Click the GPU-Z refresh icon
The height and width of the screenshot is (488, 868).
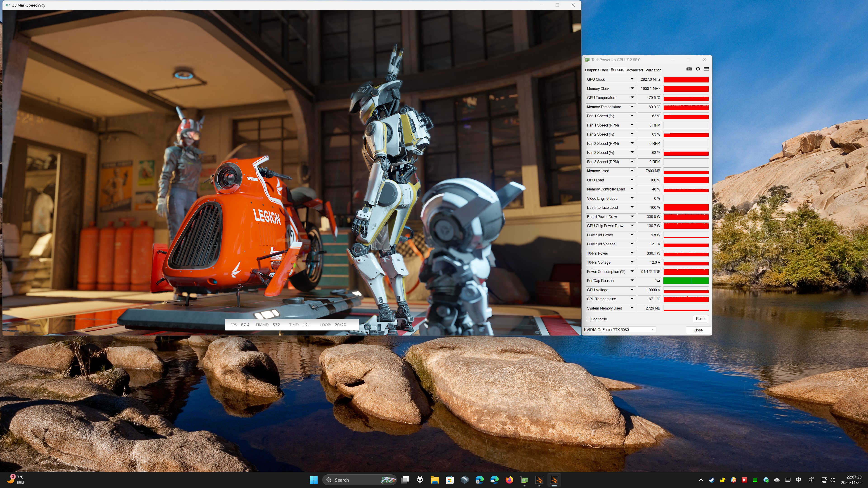click(698, 69)
